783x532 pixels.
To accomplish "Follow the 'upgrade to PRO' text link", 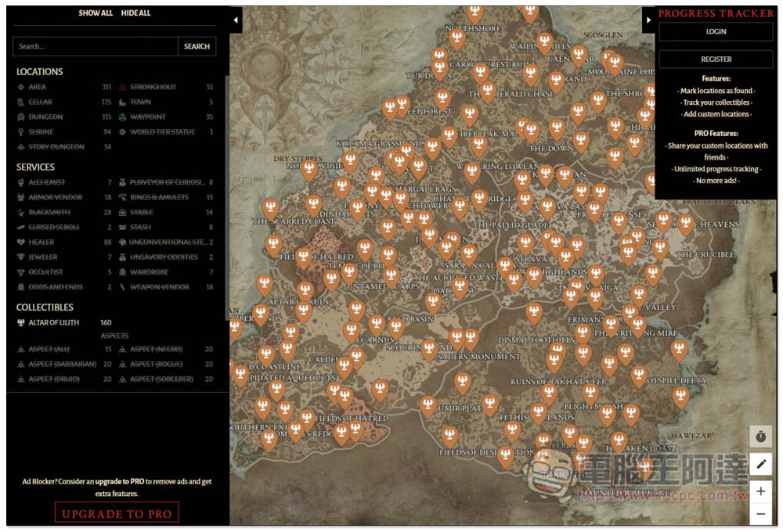I will [x=119, y=482].
